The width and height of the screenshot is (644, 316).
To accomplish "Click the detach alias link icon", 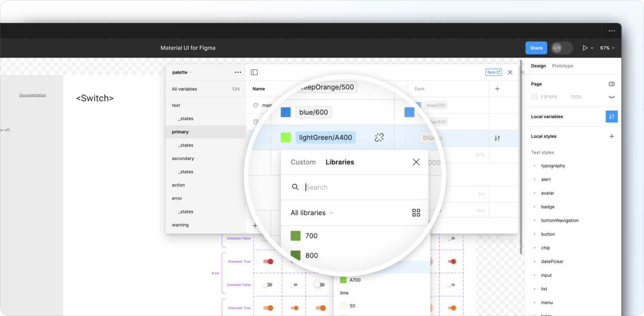I will pos(379,137).
